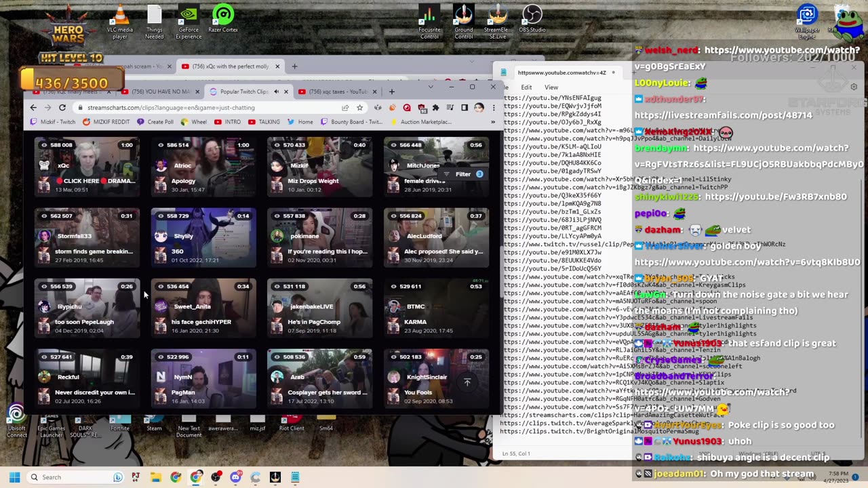Open the 'Mizkif - Twitch' bookmark
This screenshot has width=868, height=488.
(52, 122)
